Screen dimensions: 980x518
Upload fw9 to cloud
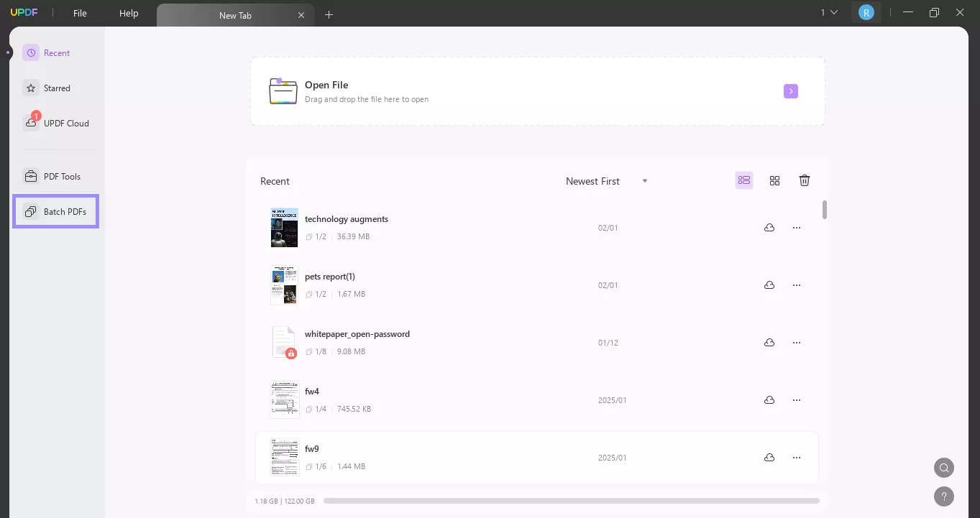tap(769, 458)
